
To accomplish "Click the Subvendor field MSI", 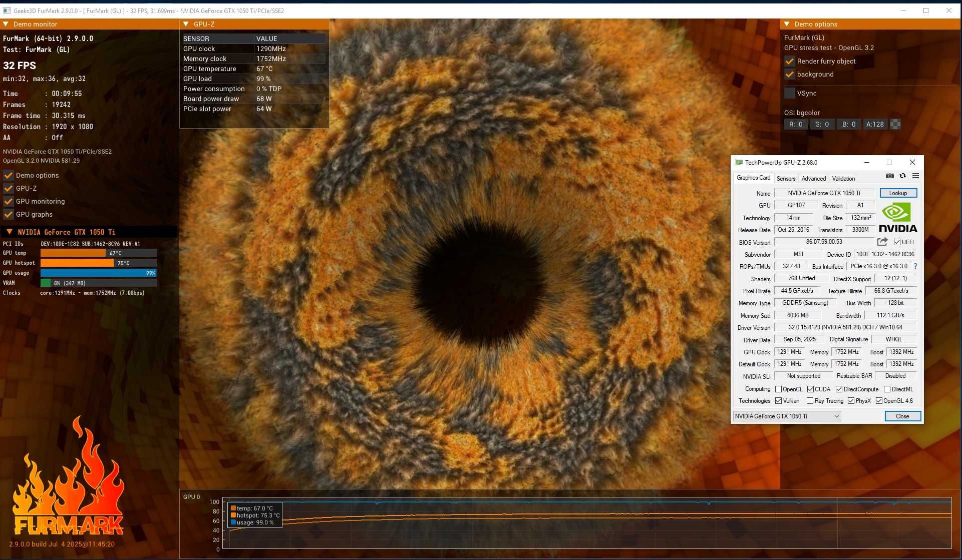I will tap(798, 254).
